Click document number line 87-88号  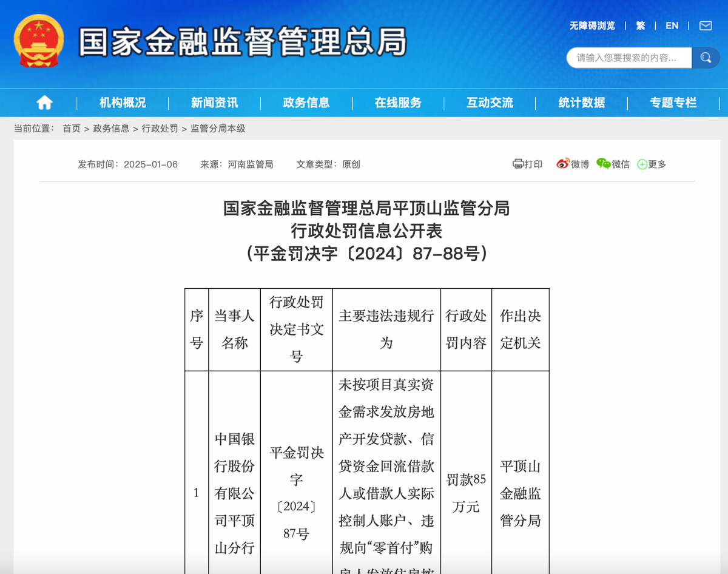click(x=367, y=254)
